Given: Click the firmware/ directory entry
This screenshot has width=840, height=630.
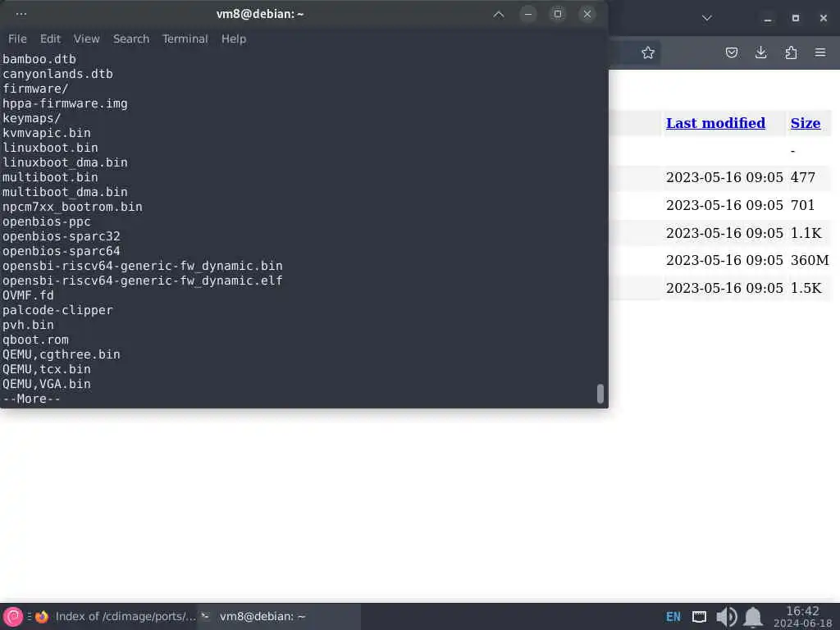Looking at the screenshot, I should point(35,89).
